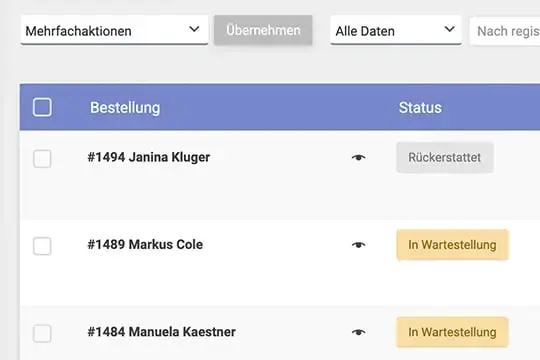
Task: Tick the select-all checkbox in table header
Action: pos(42,107)
